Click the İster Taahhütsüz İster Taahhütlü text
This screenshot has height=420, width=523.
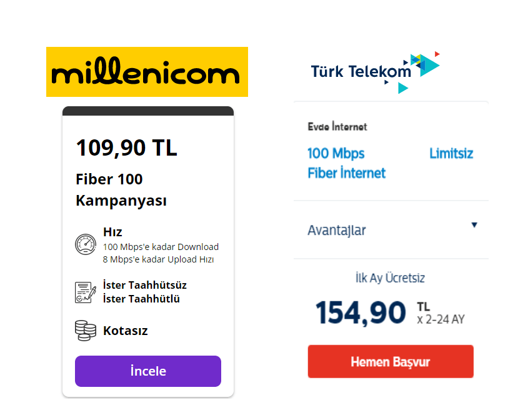click(x=144, y=292)
